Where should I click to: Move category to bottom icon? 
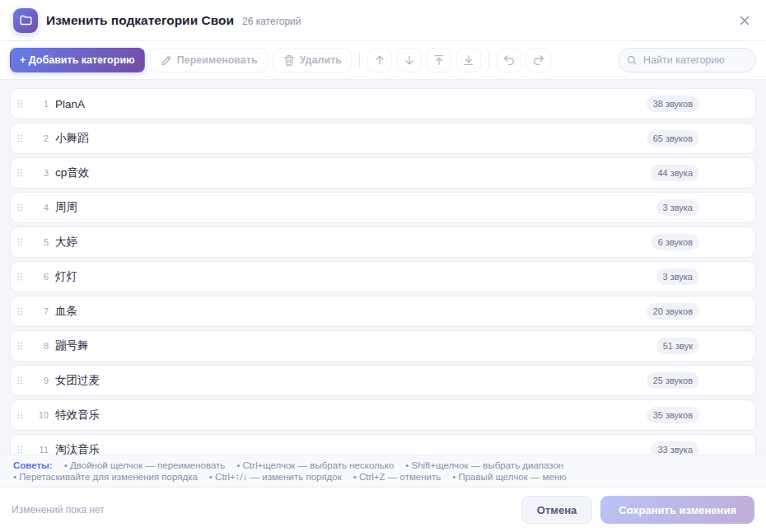[469, 60]
